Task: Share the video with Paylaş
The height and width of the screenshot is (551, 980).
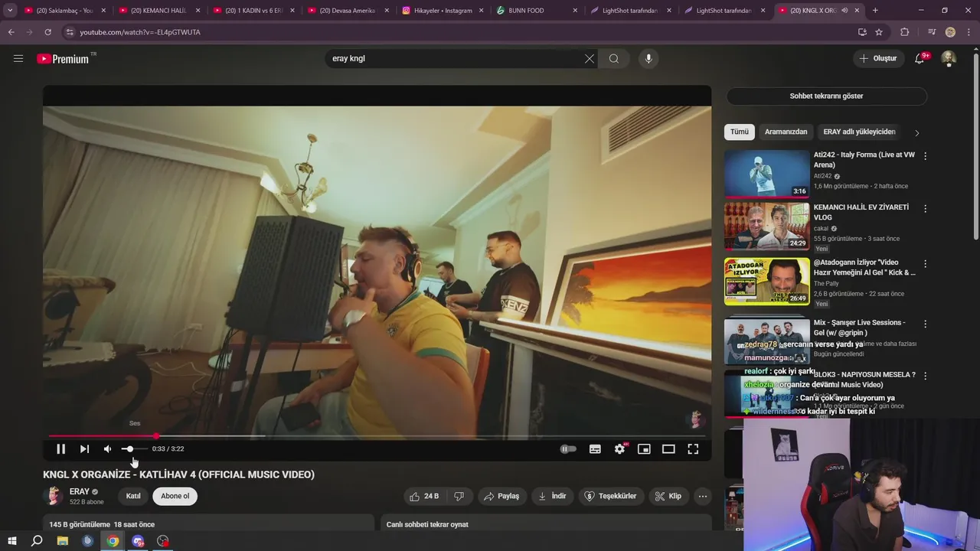Action: click(501, 496)
